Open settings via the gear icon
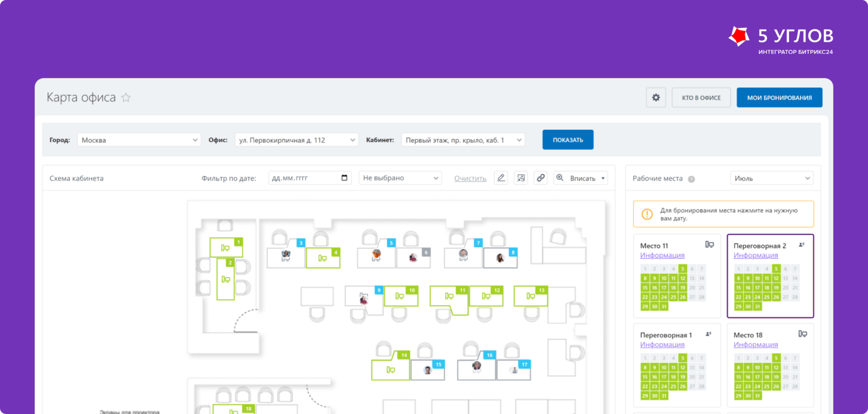Image resolution: width=868 pixels, height=414 pixels. pyautogui.click(x=656, y=98)
